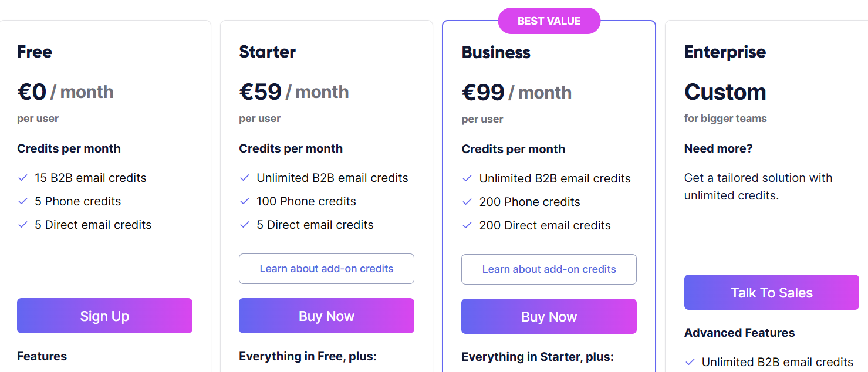
Task: Click Learn about add-on credits in Starter column
Action: tap(326, 268)
